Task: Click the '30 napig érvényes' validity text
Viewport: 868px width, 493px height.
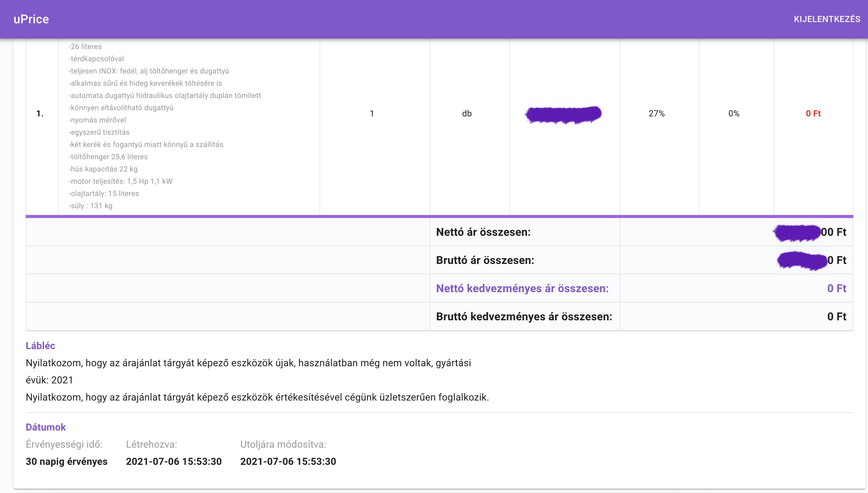Action: [67, 461]
